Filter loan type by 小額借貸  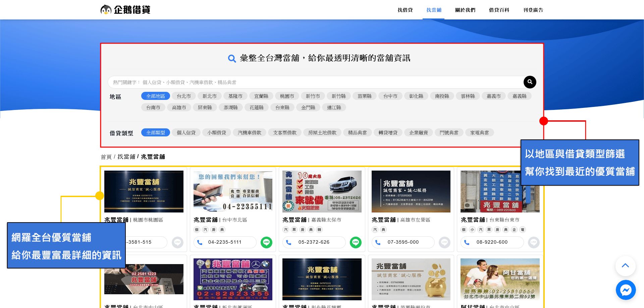tap(217, 133)
